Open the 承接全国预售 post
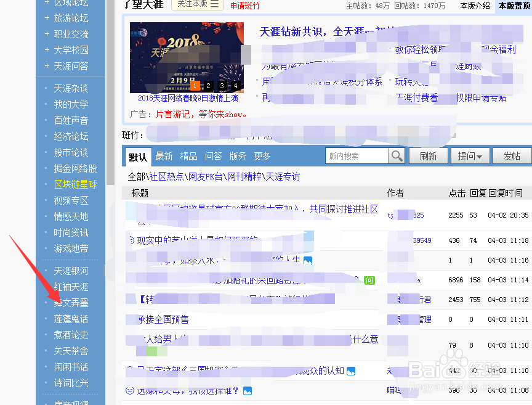 (164, 320)
